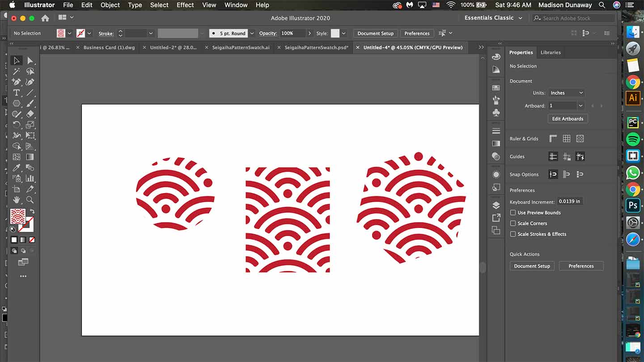Viewport: 644px width, 362px height.
Task: Switch to Business Card (1).dwg tab
Action: [109, 47]
